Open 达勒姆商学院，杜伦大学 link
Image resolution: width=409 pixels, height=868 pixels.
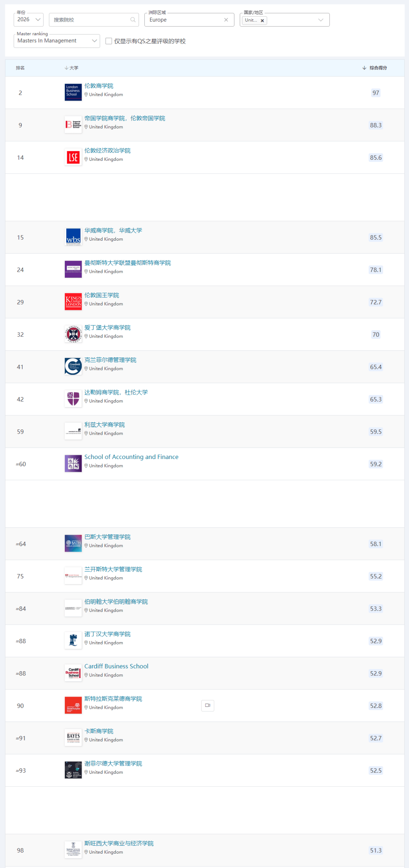[116, 392]
